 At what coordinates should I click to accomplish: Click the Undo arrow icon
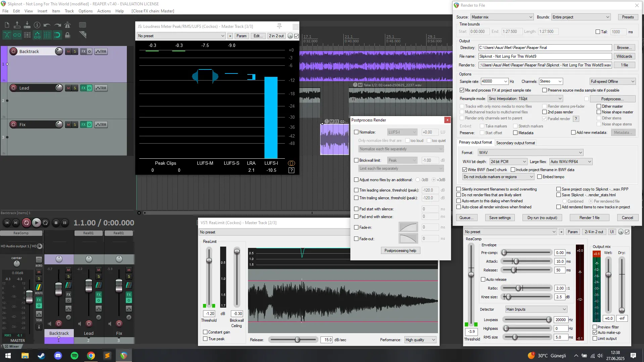coord(47,25)
